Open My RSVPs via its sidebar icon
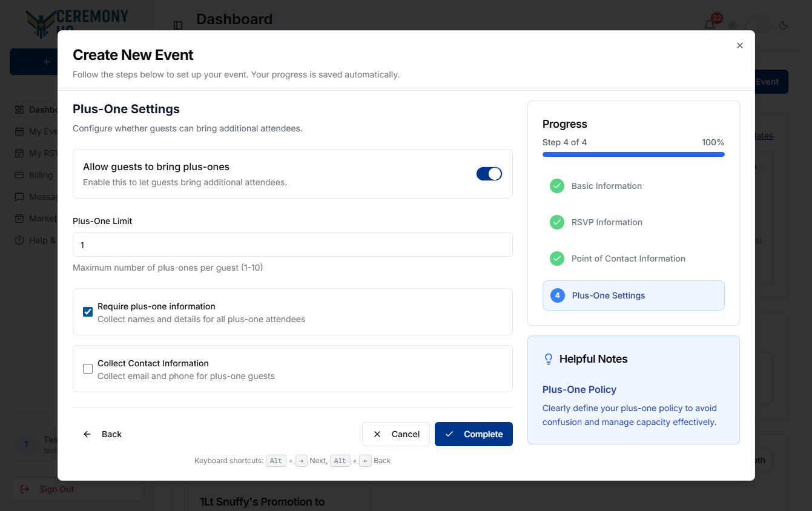Screen dimensions: 812x511 coord(19,153)
